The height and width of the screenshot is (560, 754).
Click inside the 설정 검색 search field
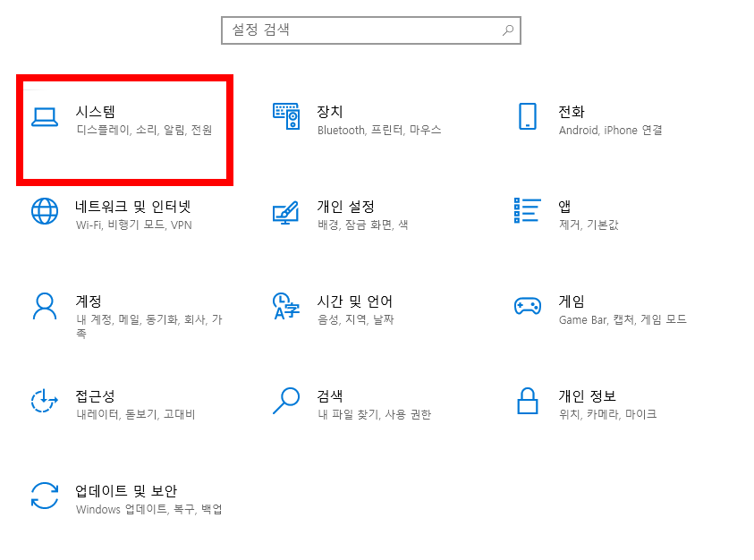point(358,30)
